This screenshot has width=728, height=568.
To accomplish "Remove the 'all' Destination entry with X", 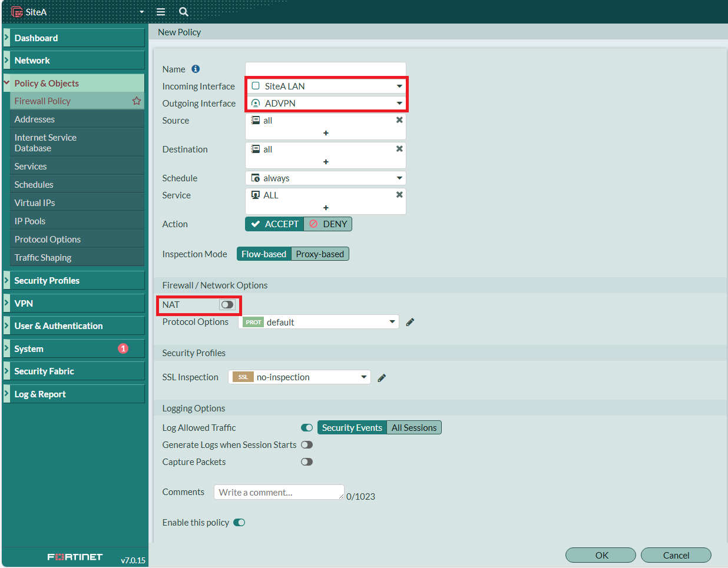I will pos(399,149).
